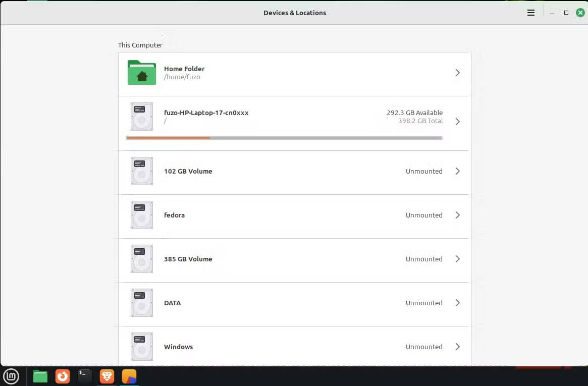Viewport: 588px width, 386px height.
Task: Select the 102 GB Volume drive icon
Action: point(141,171)
